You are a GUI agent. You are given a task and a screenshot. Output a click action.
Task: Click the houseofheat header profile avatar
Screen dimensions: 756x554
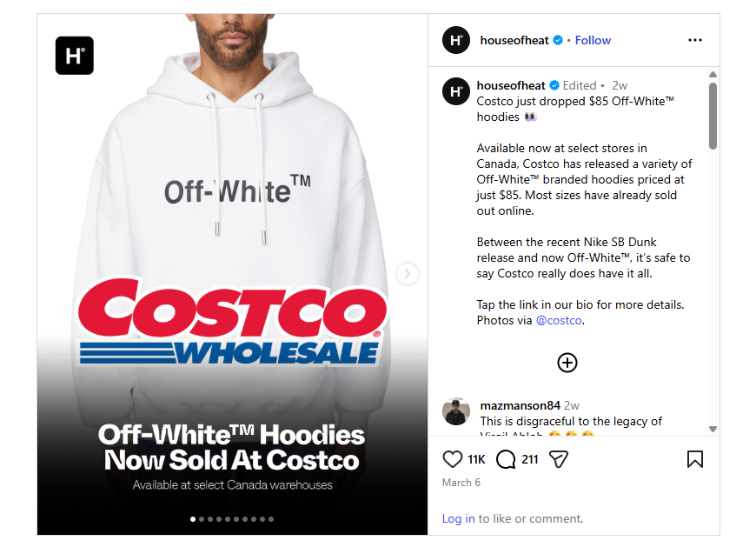point(455,40)
